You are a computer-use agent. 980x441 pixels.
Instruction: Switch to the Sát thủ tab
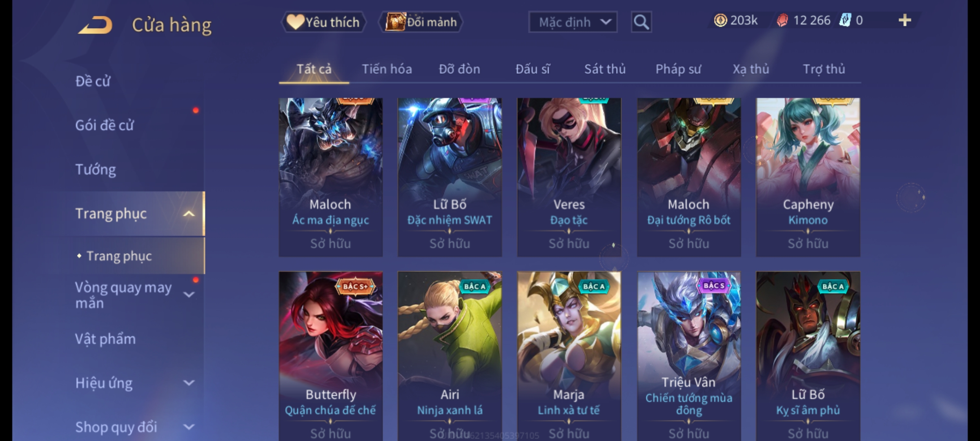click(605, 69)
